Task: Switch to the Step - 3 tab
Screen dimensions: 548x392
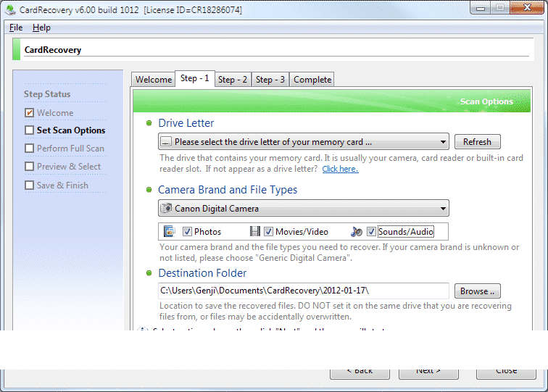Action: [x=270, y=80]
